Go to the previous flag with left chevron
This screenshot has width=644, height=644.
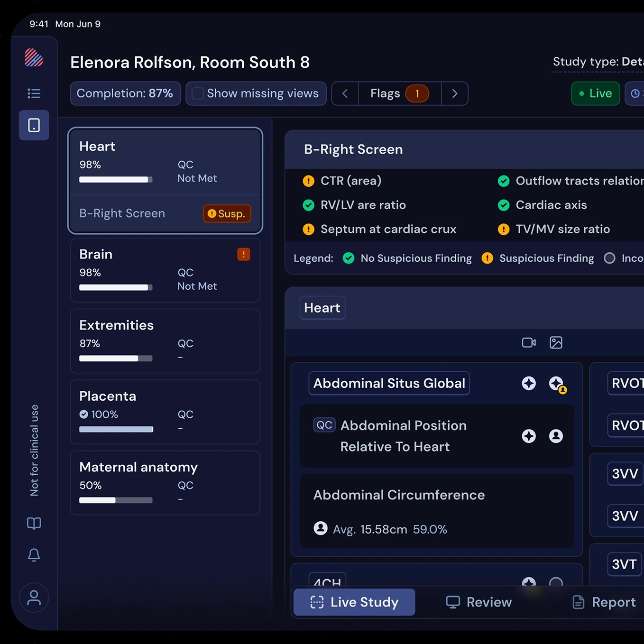pyautogui.click(x=345, y=93)
